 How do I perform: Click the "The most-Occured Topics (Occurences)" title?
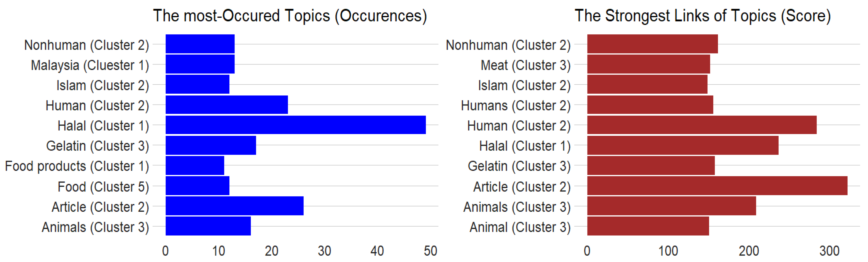(290, 16)
